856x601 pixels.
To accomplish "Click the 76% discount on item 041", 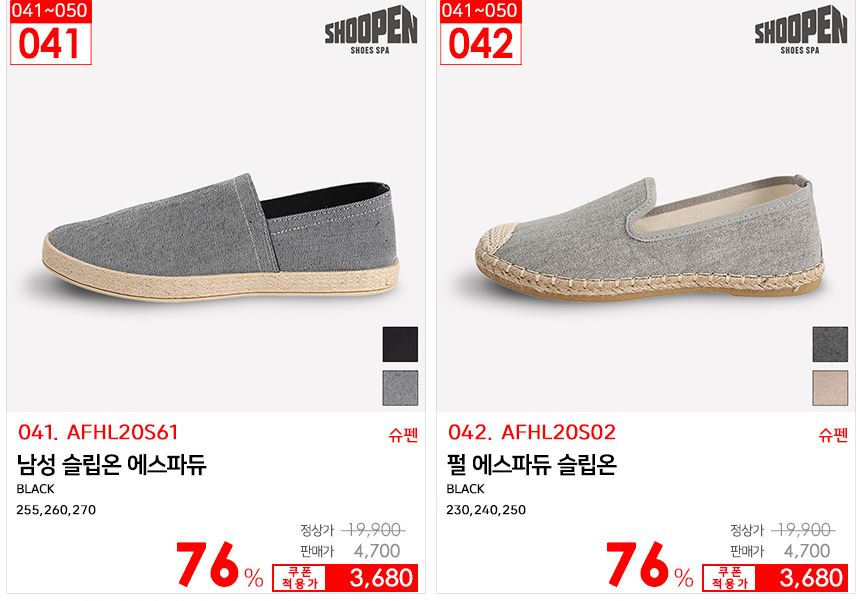I will 220,565.
